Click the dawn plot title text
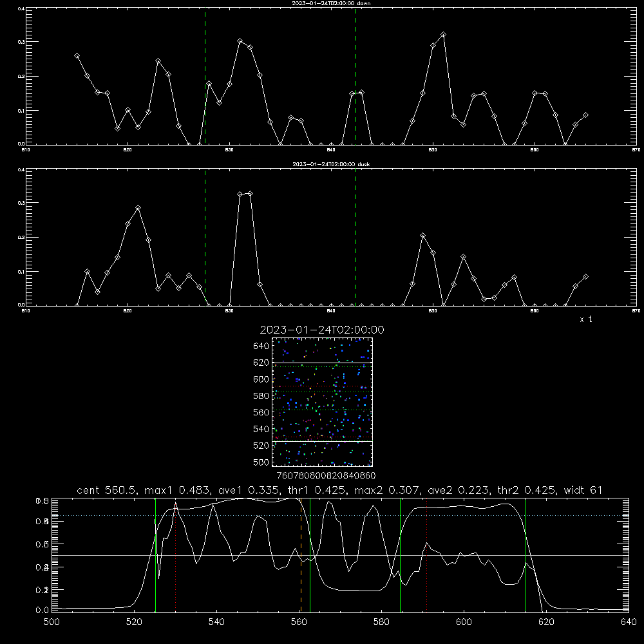The width and height of the screenshot is (644, 644). [x=331, y=3]
